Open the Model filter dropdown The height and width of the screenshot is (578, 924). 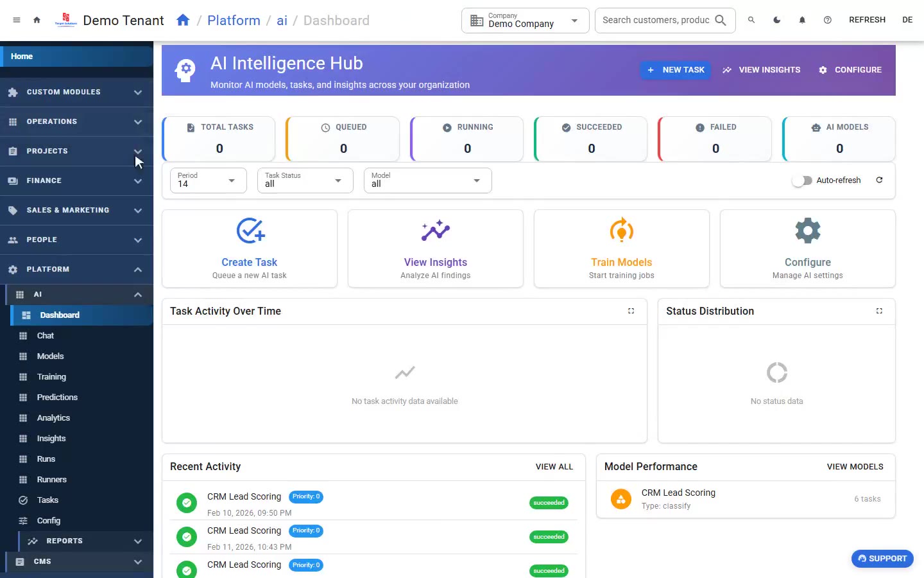click(427, 180)
